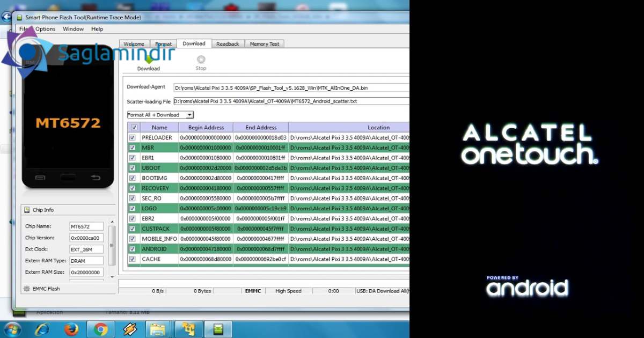Screen dimensions: 644x338
Task: Expand the EMMC Flash panel header
Action: [x=68, y=289]
